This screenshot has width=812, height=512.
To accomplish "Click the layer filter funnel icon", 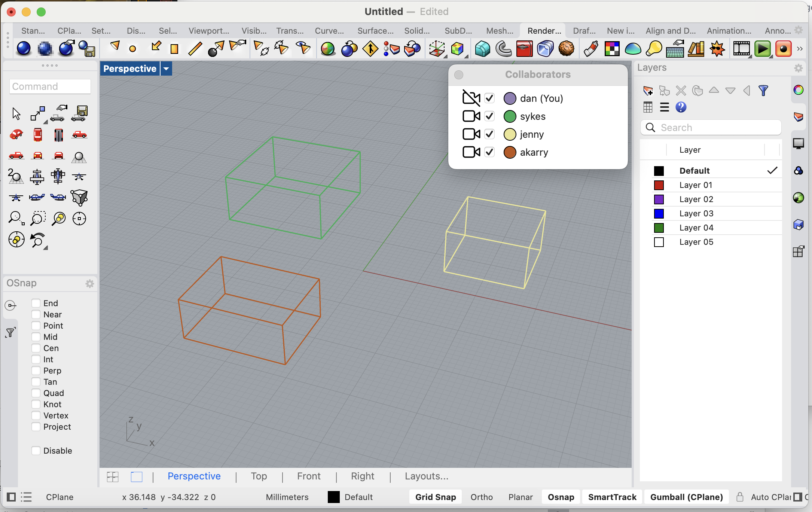I will (x=763, y=91).
